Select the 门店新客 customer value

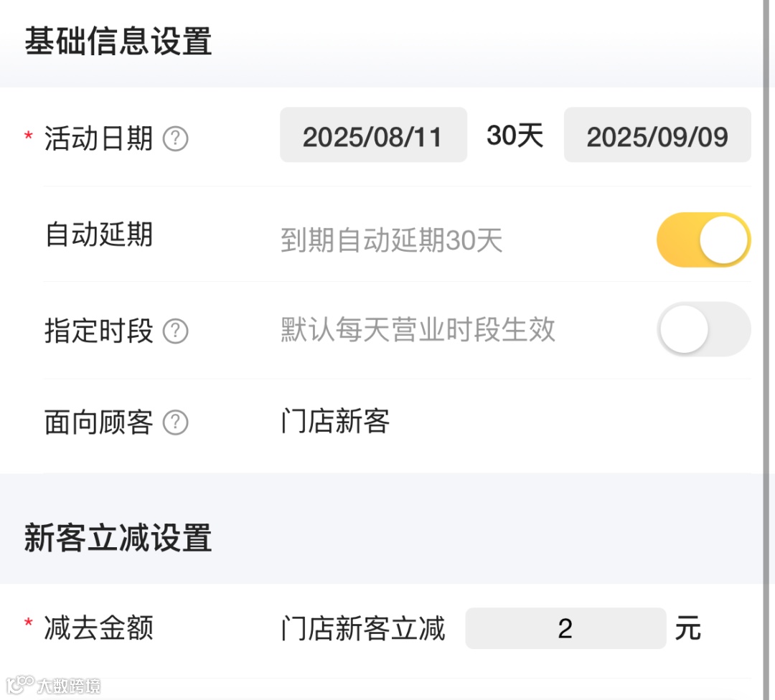[x=335, y=422]
